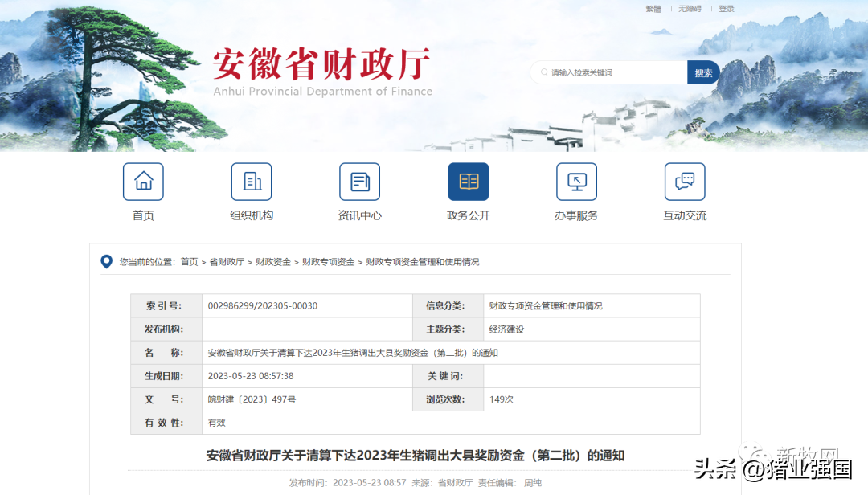Click the 搜索 search button
Image resolution: width=868 pixels, height=495 pixels.
[x=703, y=72]
